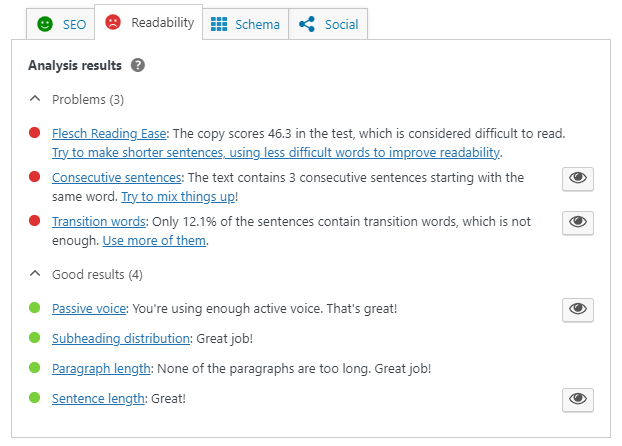
Task: Click the Schema grid icon
Action: (x=219, y=24)
